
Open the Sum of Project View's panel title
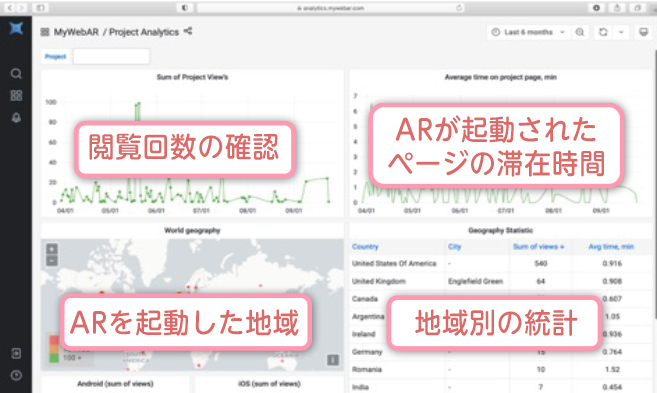(192, 77)
